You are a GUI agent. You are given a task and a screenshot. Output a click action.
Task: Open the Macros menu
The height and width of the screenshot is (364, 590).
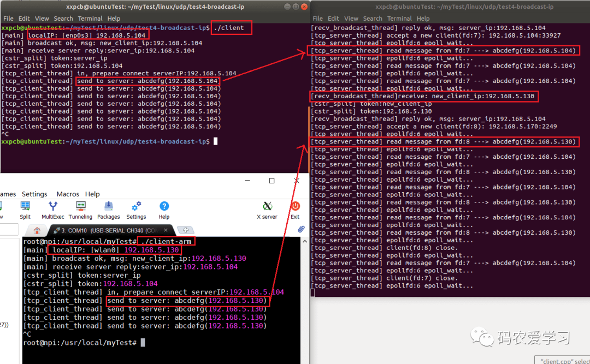coord(68,194)
